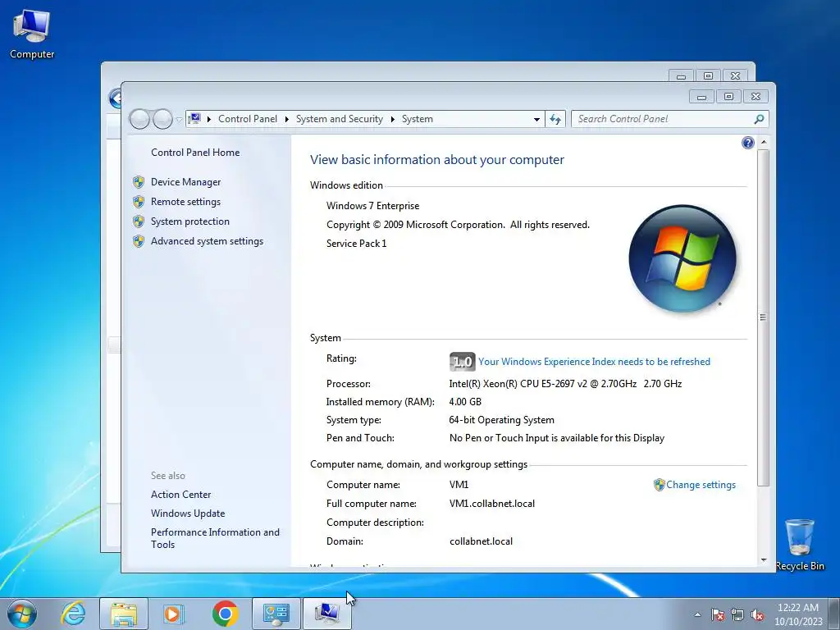Open the Computer desktop icon
This screenshot has height=630, width=840.
(32, 34)
